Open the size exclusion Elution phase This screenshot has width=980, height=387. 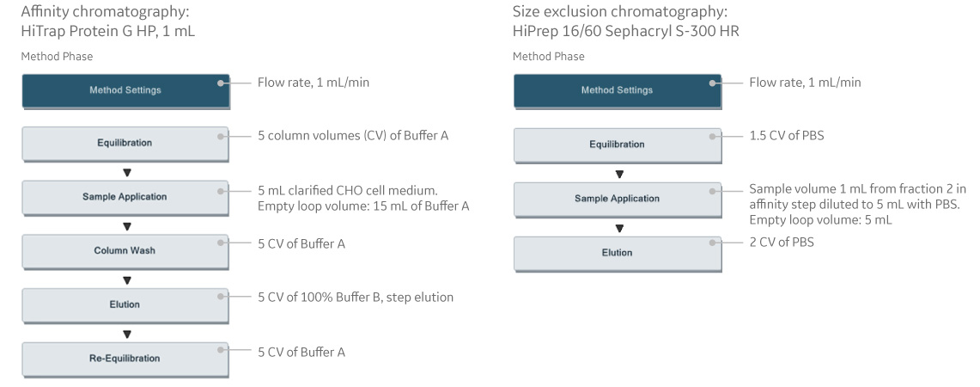[616, 253]
